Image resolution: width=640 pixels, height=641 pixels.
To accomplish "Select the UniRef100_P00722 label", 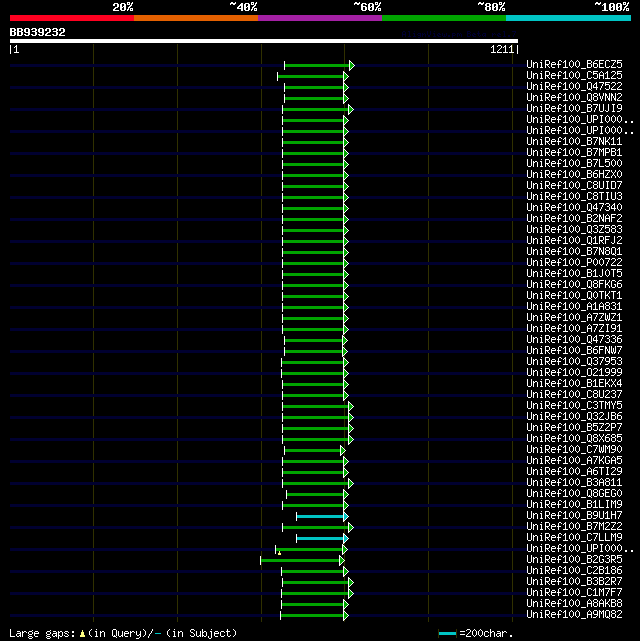I will pos(574,262).
